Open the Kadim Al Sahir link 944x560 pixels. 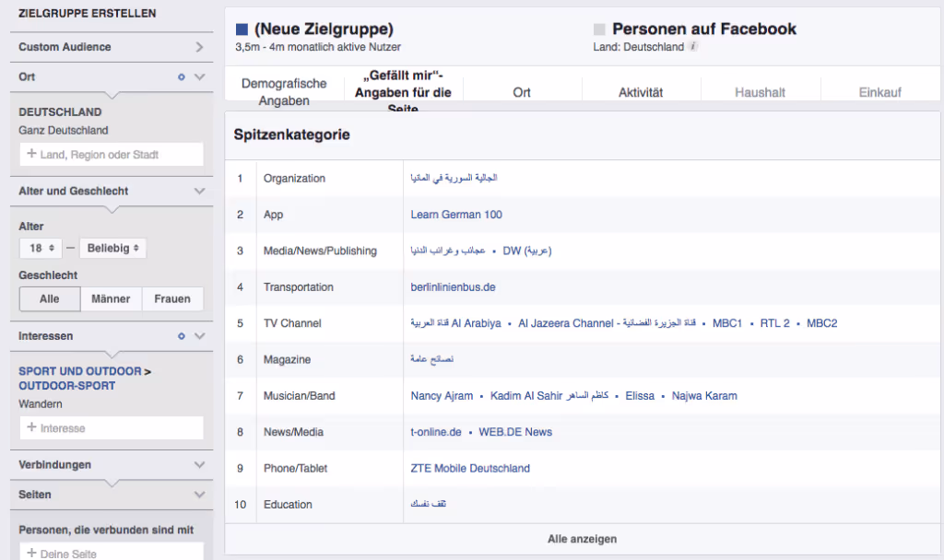coord(549,396)
